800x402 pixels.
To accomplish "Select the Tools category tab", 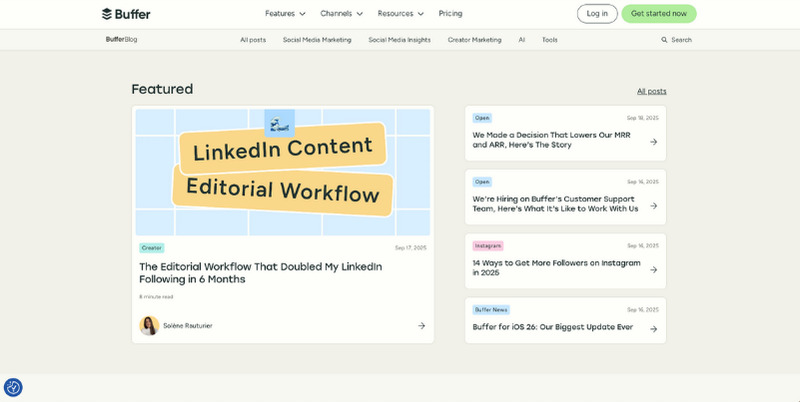I will pos(549,40).
